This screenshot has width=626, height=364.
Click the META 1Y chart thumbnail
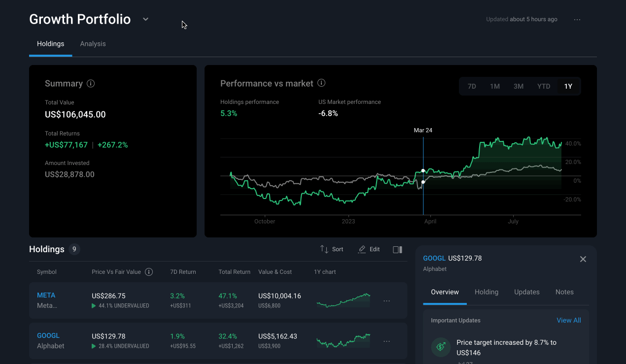point(343,300)
